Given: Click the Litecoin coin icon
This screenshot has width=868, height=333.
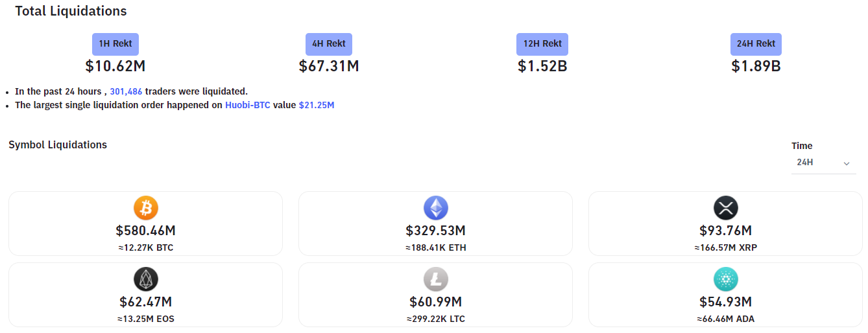Looking at the screenshot, I should point(436,279).
